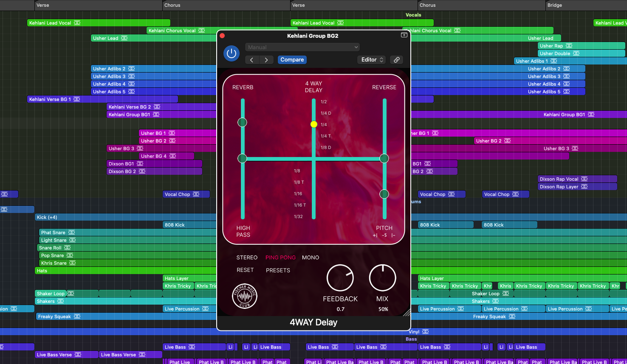Go to previous preset arrow
Screen dimensions: 627x364
coord(252,60)
